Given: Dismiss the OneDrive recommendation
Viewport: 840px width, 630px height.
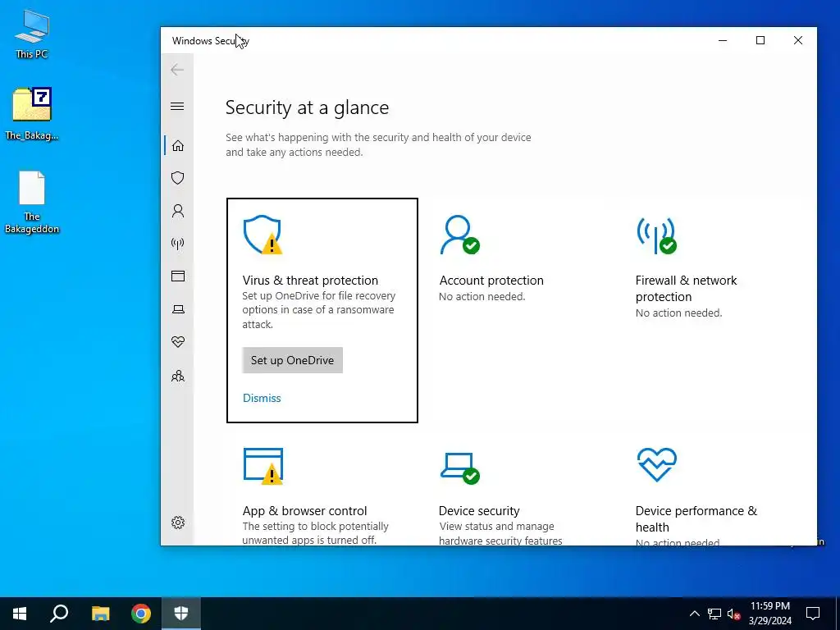Looking at the screenshot, I should pyautogui.click(x=262, y=398).
